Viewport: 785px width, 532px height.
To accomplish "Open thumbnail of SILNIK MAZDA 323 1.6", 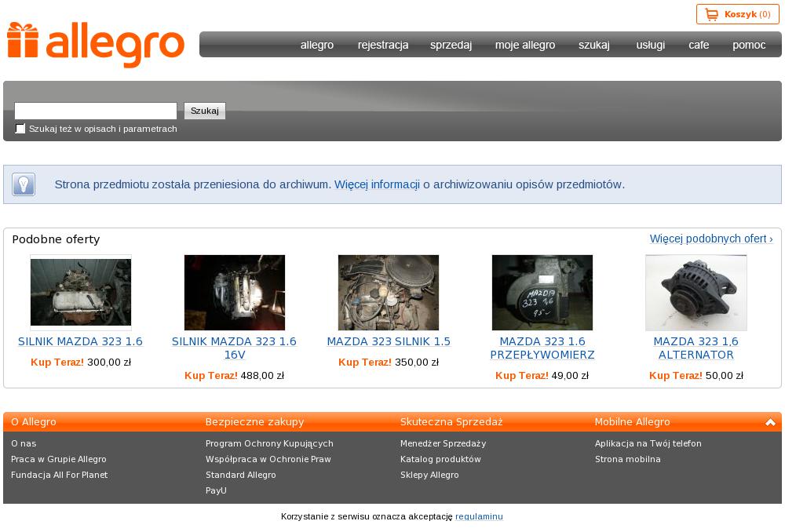I will click(x=81, y=293).
